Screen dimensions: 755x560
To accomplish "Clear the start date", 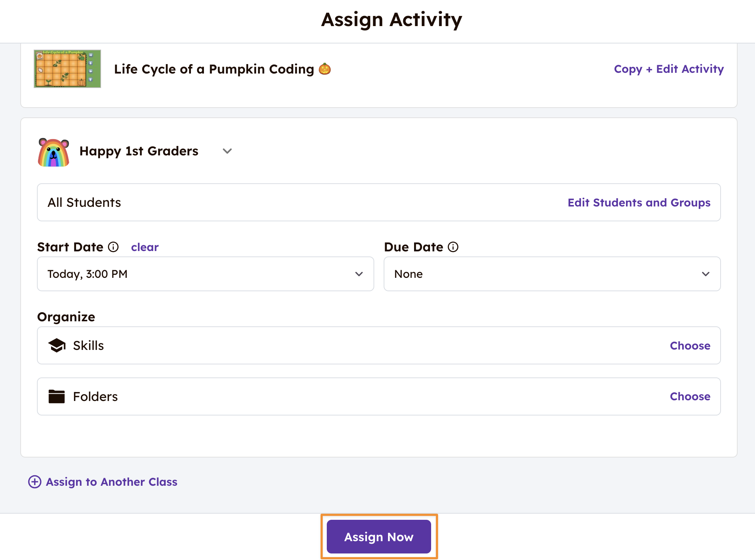I will tap(145, 247).
